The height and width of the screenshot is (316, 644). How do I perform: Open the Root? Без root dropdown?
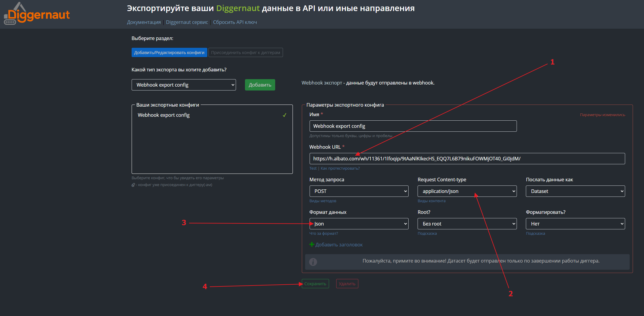pyautogui.click(x=467, y=224)
